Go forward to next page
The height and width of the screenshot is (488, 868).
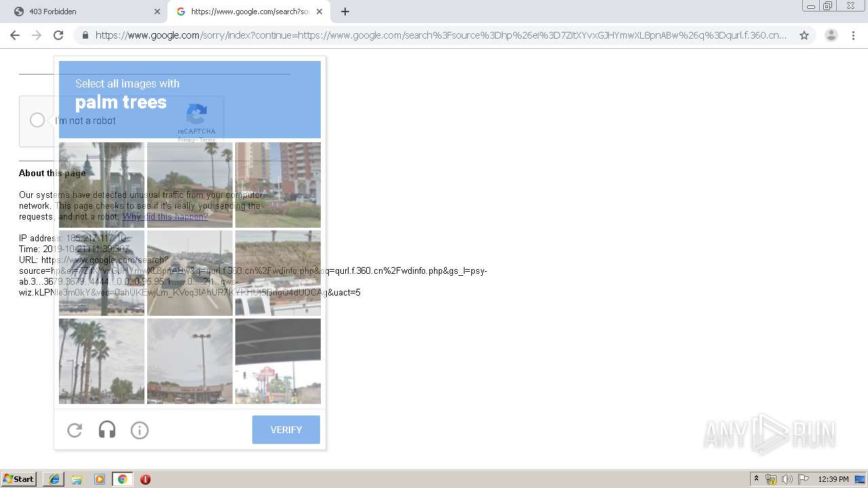[x=37, y=35]
